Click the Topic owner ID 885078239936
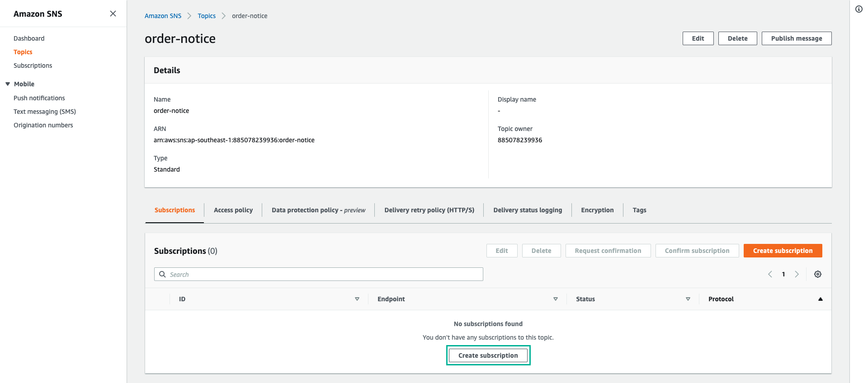The height and width of the screenshot is (383, 868). coord(520,140)
